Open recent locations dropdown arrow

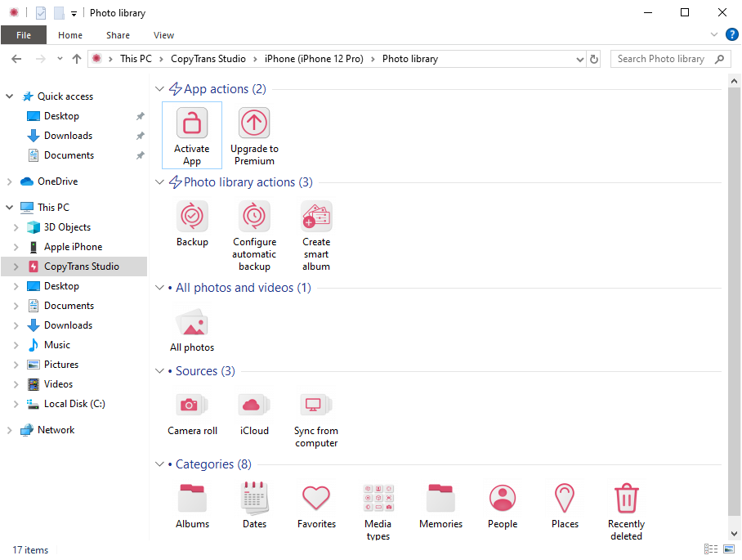pyautogui.click(x=60, y=59)
